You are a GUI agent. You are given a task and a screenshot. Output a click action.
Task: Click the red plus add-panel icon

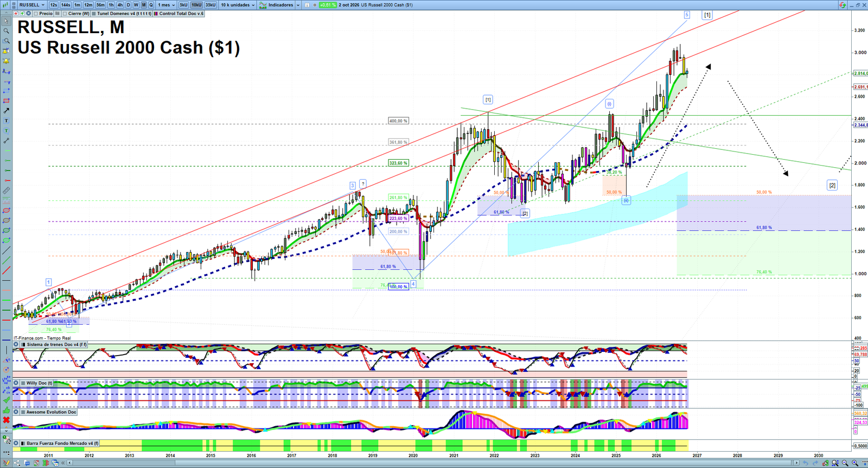tap(16, 14)
